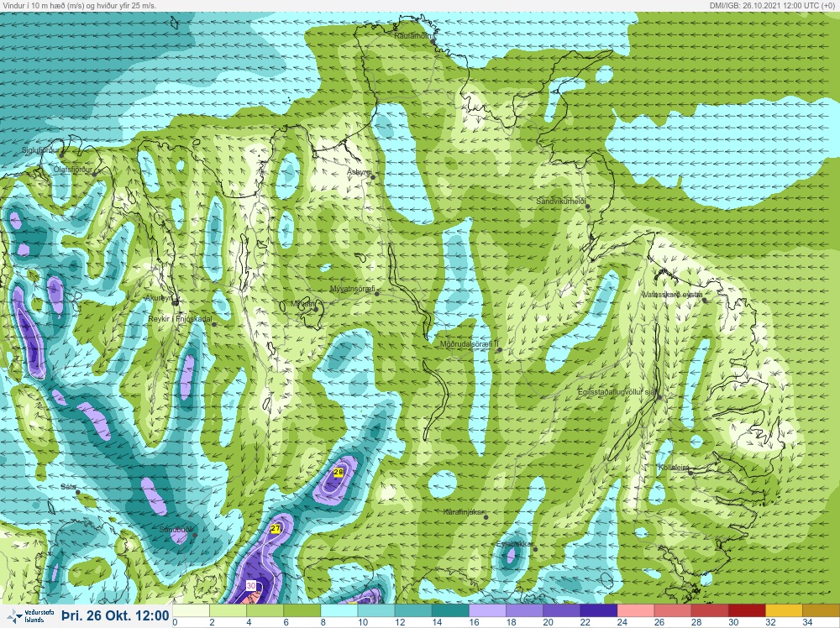This screenshot has width=840, height=628.
Task: Select the 28–30 m/s legend swatch
Action: tap(709, 611)
